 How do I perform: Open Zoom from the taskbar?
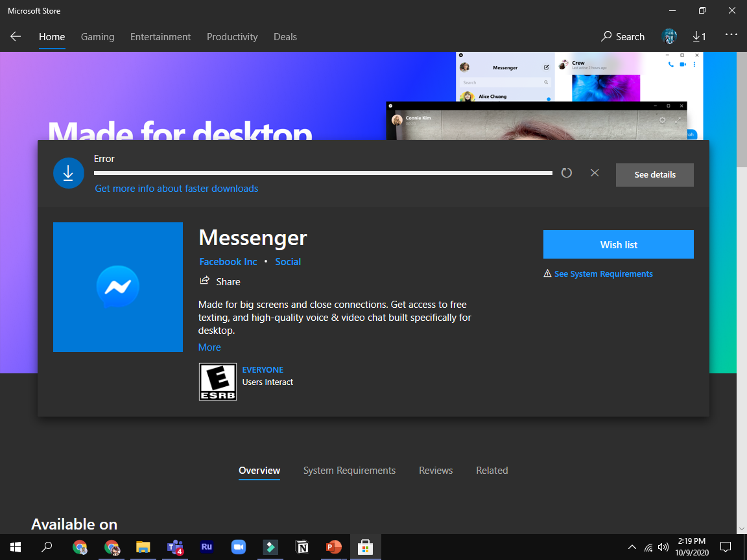coord(238,547)
